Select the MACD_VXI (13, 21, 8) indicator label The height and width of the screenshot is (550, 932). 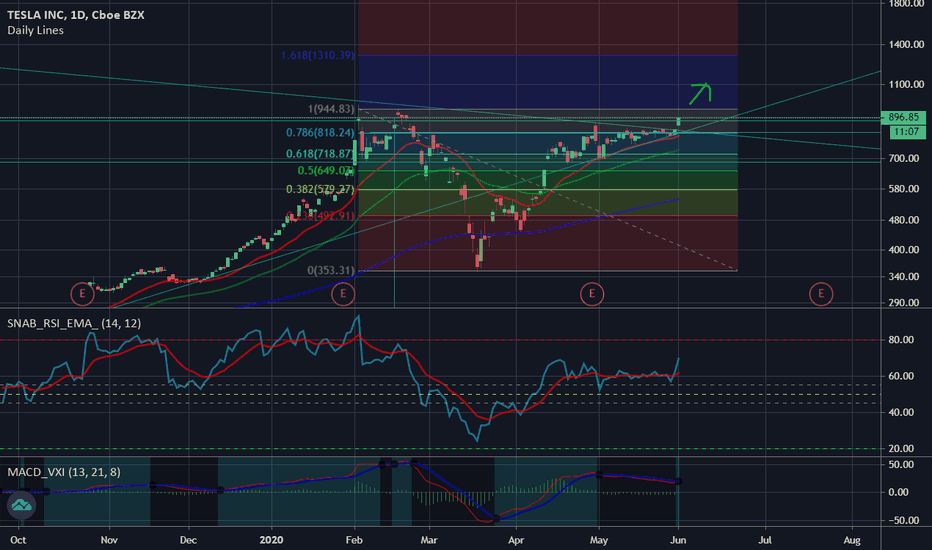[64, 472]
